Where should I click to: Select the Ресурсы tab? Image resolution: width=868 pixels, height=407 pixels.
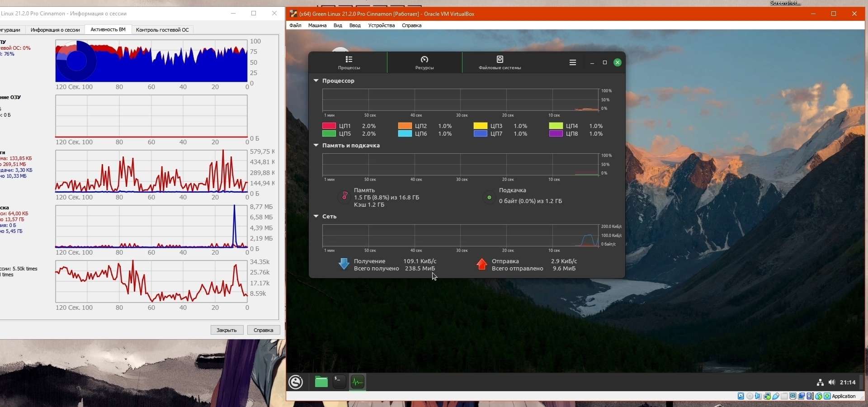[425, 62]
